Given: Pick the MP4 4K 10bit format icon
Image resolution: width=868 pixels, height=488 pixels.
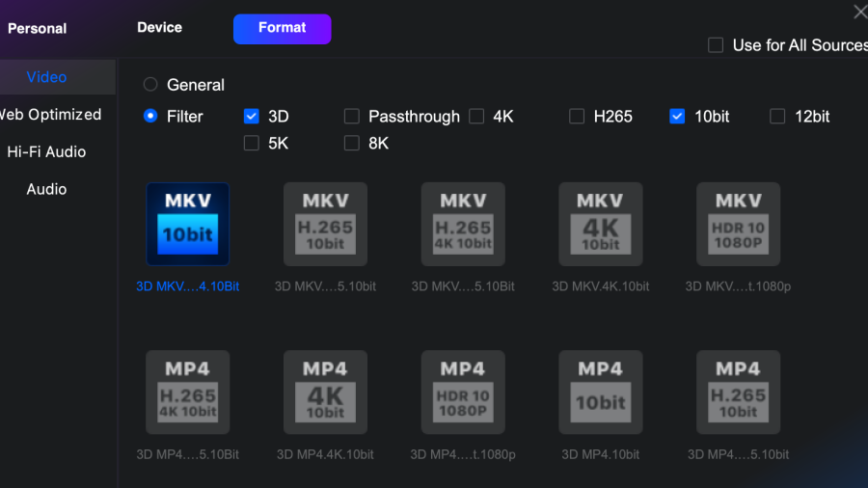Looking at the screenshot, I should pyautogui.click(x=325, y=392).
